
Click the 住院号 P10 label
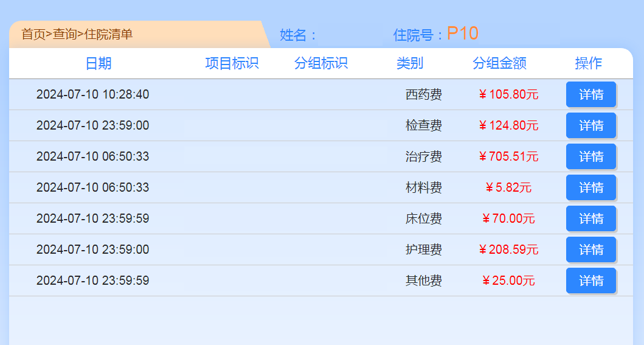(435, 34)
